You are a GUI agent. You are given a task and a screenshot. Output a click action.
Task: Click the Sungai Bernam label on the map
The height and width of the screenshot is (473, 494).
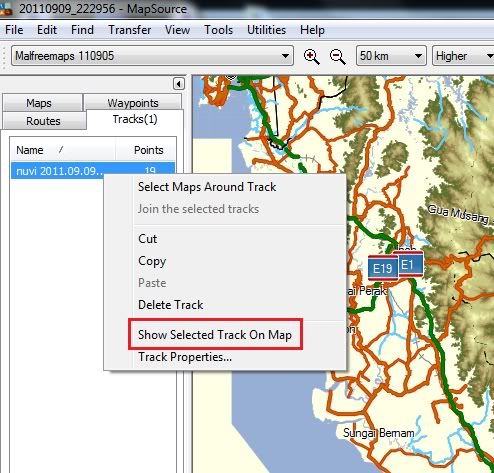pyautogui.click(x=379, y=433)
